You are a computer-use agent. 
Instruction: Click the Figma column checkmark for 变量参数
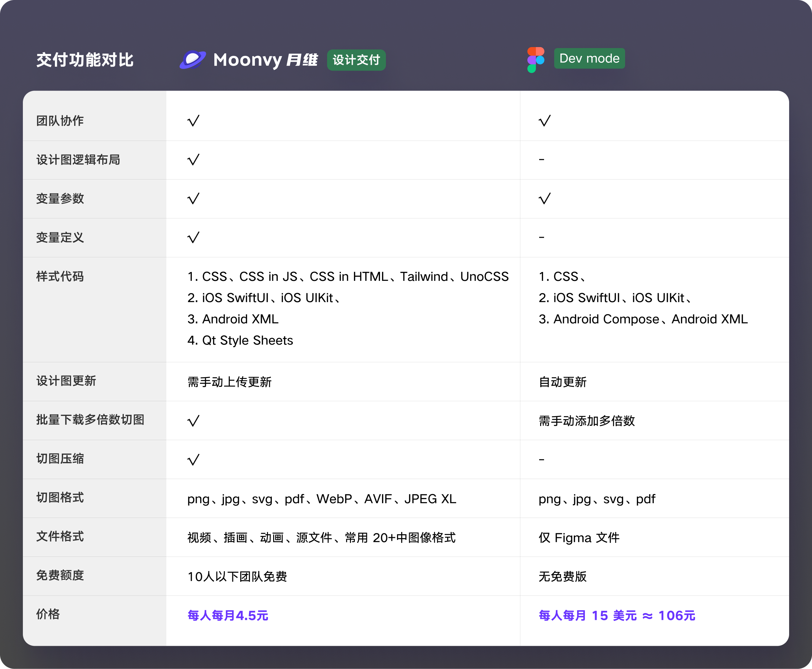coord(544,198)
